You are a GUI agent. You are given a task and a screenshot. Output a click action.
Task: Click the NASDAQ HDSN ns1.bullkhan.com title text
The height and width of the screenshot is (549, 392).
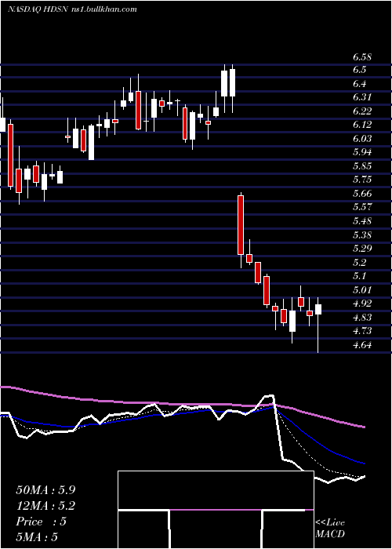(72, 9)
